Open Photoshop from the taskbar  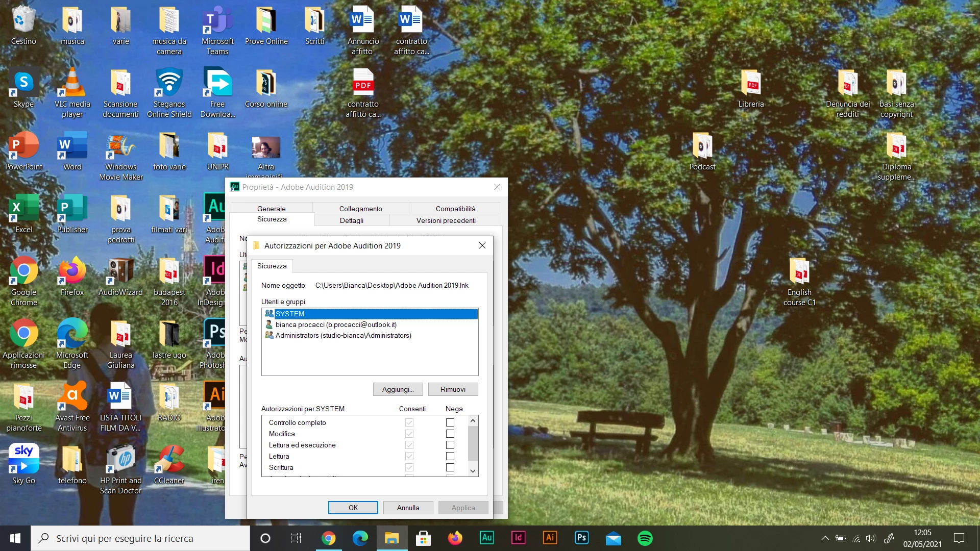[x=581, y=538]
